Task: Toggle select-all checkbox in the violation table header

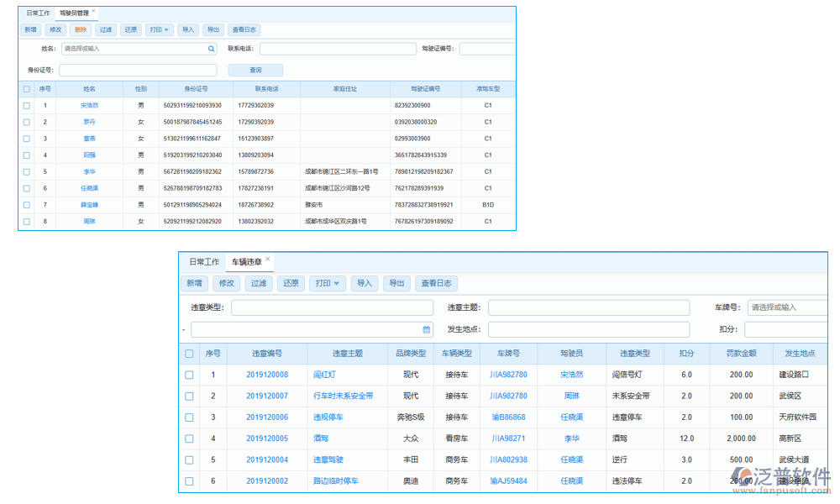Action: 189,354
